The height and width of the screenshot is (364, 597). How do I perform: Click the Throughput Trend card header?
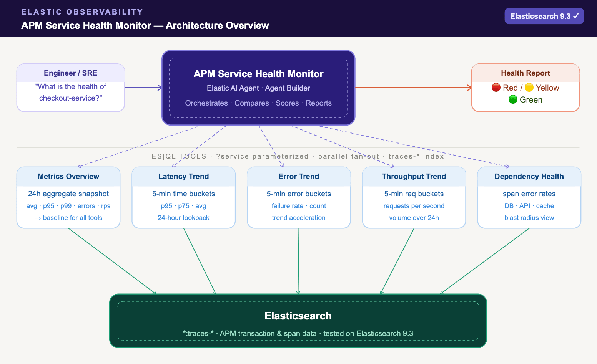pos(414,176)
